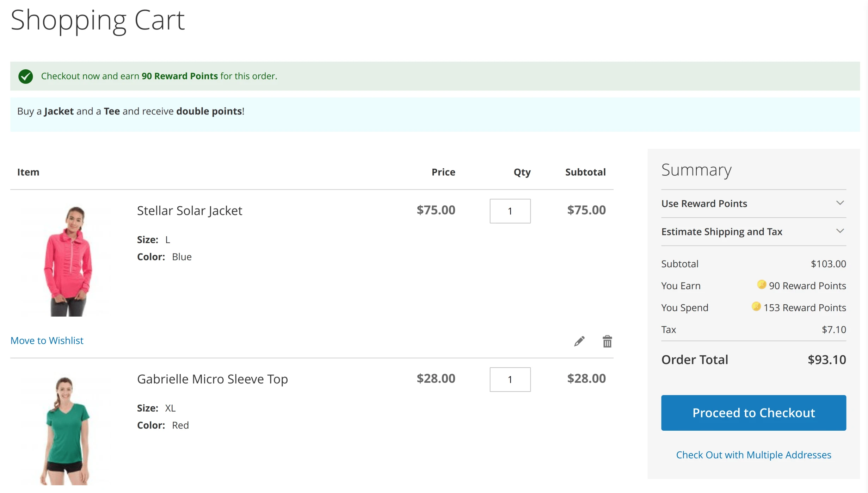Move the Stellar Solar Jacket to wishlist
868x493 pixels.
[47, 340]
